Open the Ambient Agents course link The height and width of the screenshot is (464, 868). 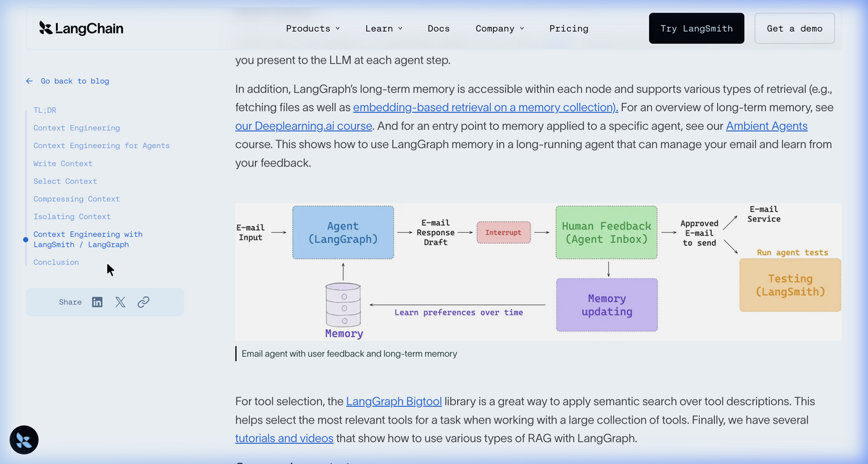[767, 126]
